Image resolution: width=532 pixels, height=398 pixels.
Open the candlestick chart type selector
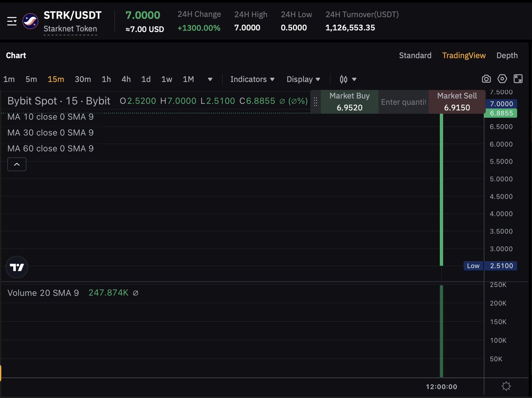pos(344,79)
